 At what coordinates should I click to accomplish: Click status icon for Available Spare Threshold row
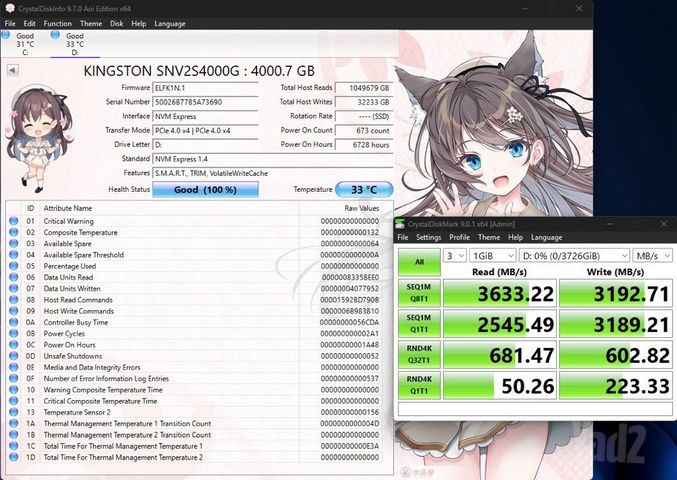point(13,255)
